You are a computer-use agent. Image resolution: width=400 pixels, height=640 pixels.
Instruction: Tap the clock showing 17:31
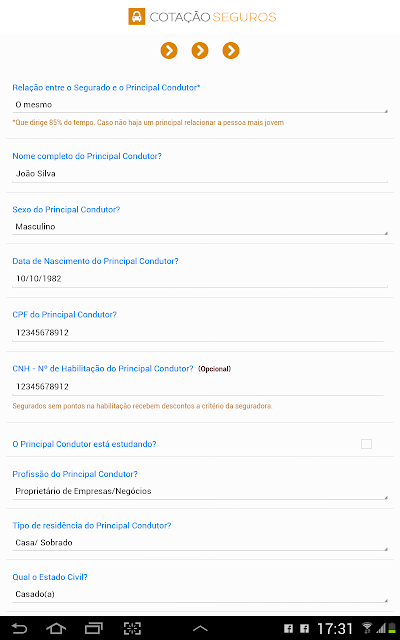(335, 629)
